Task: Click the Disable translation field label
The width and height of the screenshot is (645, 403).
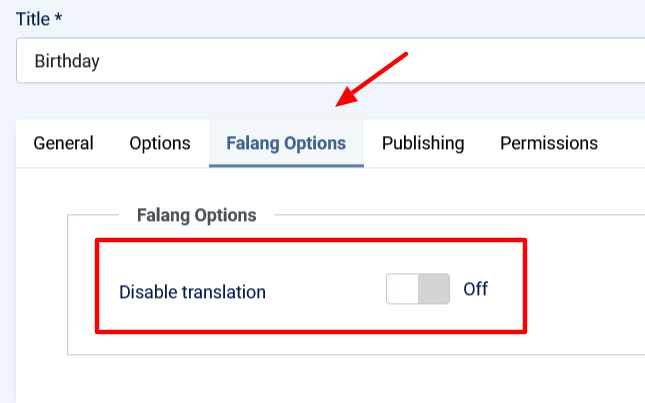Action: click(193, 292)
